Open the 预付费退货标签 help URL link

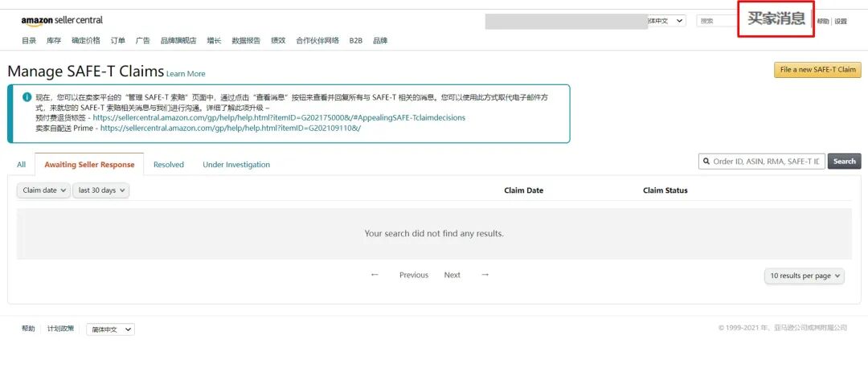click(279, 118)
